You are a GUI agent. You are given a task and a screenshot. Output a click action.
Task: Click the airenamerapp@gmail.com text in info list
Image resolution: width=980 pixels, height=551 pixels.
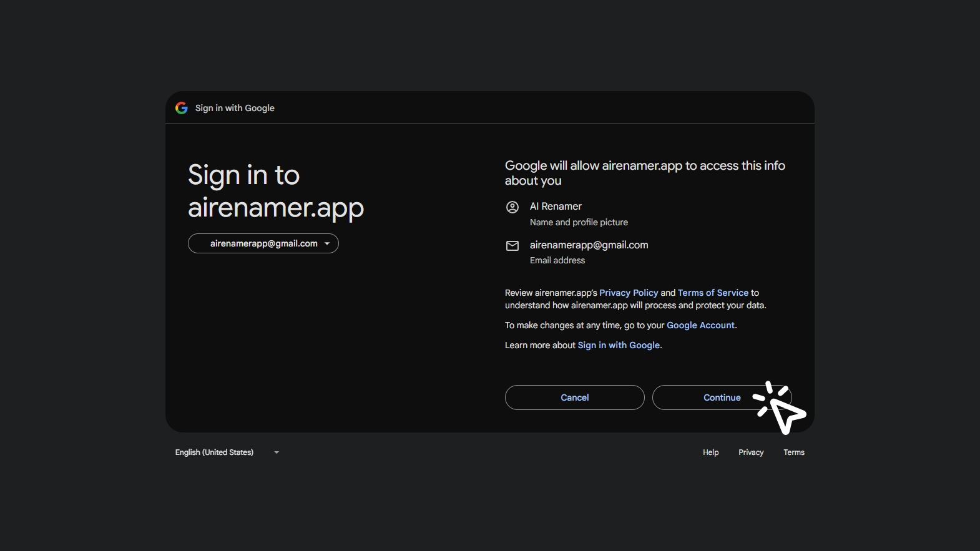pyautogui.click(x=589, y=245)
